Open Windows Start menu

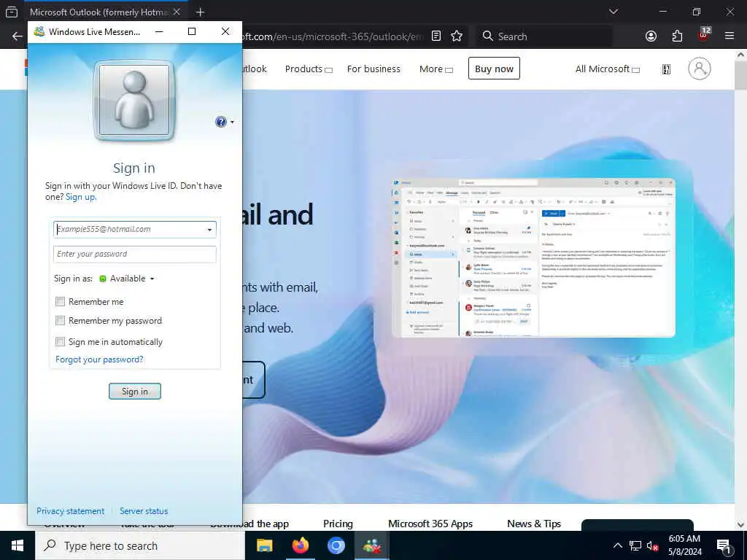18,545
